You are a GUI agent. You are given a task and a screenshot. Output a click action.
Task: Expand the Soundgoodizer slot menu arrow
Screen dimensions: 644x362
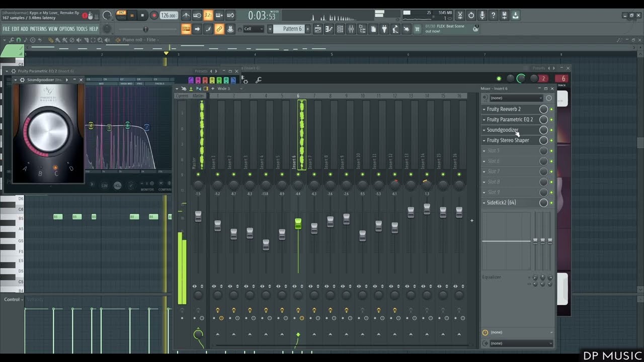pyautogui.click(x=484, y=130)
